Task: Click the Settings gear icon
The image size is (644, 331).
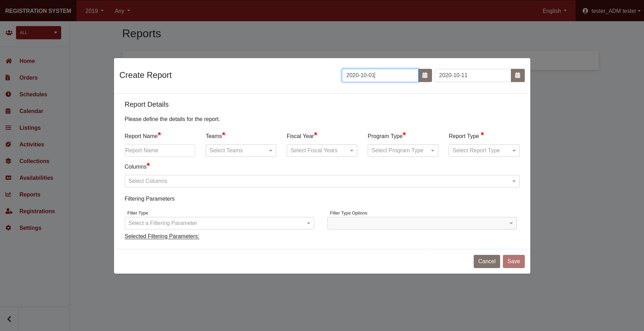Action: point(9,228)
